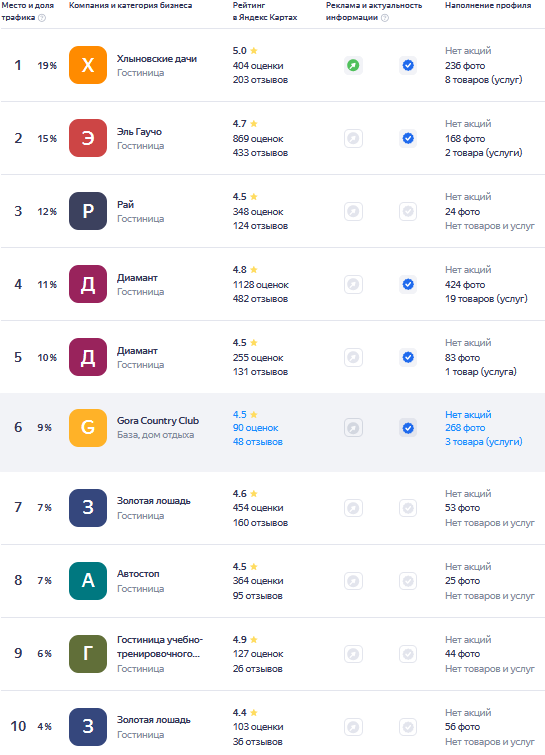Click the help icon beside Реклама и актуальность информации
Viewport: 545px width, 755px height.
(x=385, y=18)
